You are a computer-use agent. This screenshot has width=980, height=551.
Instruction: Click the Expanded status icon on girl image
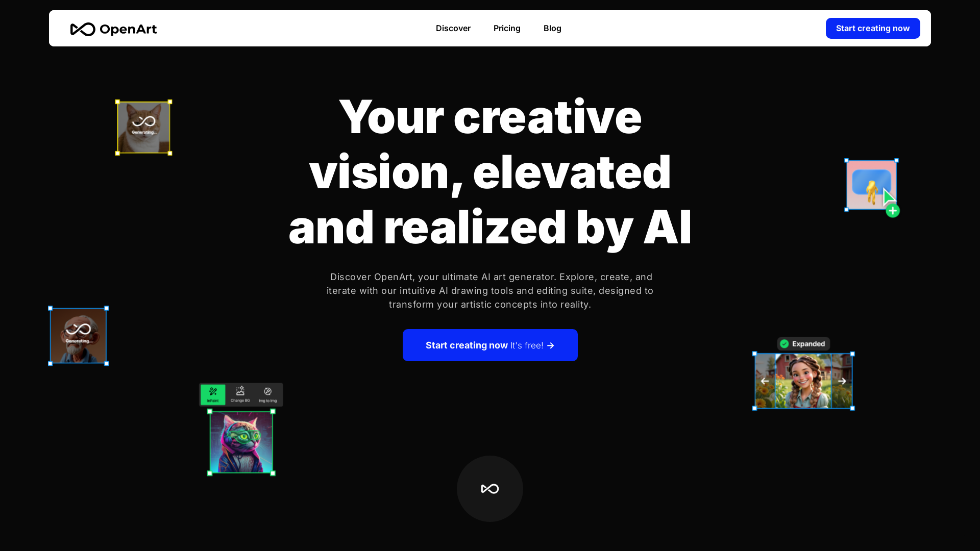click(784, 344)
